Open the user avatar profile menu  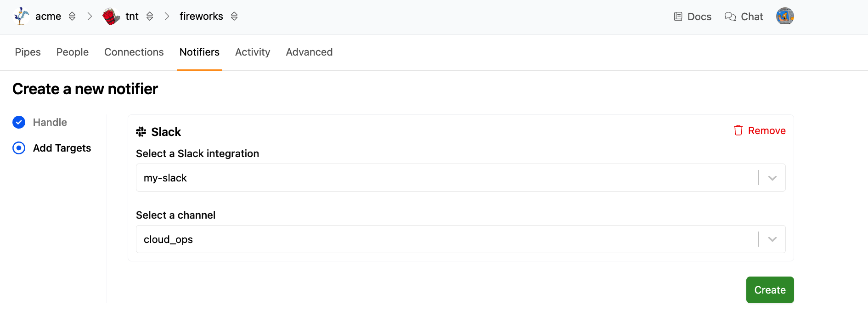[785, 16]
